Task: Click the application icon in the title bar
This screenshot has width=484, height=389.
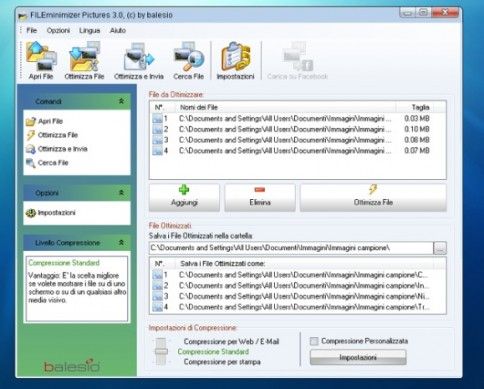Action: [23, 15]
